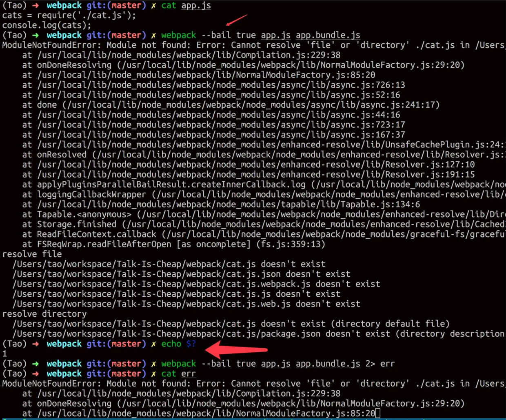Image resolution: width=506 pixels, height=420 pixels.
Task: Click the Resolver.js:127:10 stack trace line
Action: click(249, 164)
